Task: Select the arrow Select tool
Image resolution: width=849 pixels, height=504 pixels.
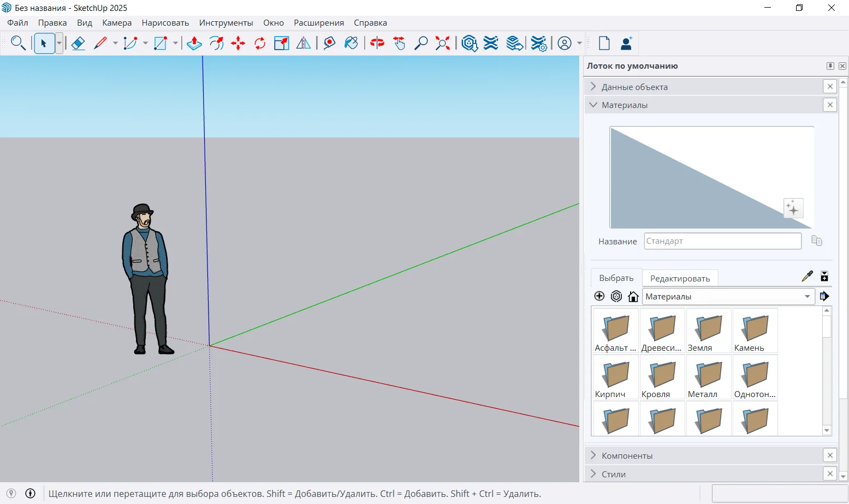Action: tap(44, 43)
